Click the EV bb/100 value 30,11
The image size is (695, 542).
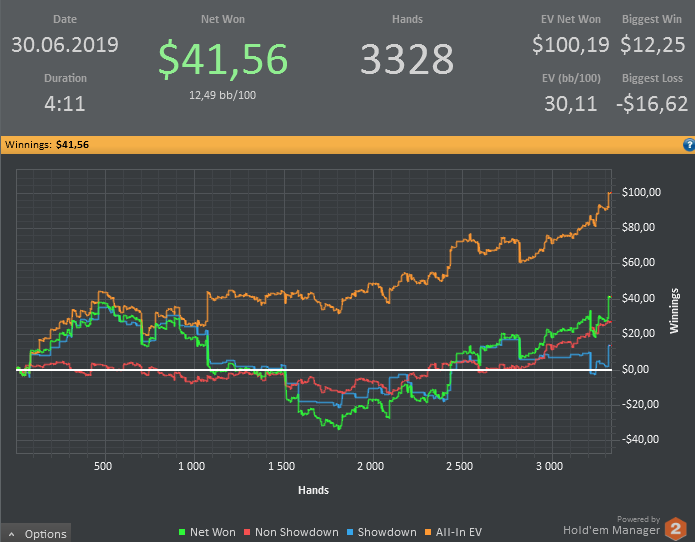click(x=570, y=104)
